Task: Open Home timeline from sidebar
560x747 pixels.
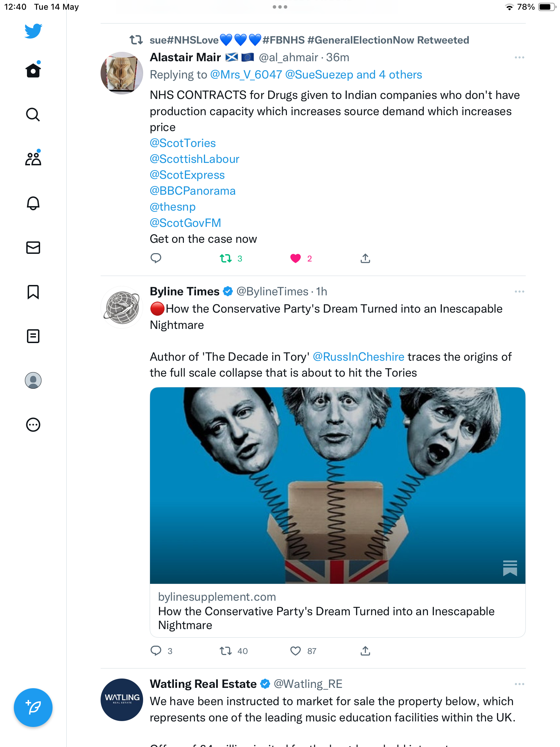Action: 33,70
